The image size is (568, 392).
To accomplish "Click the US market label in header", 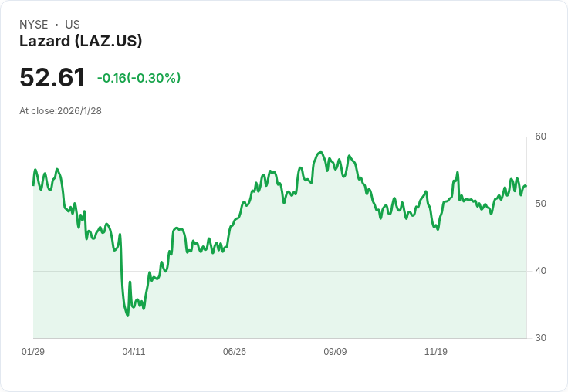I will [73, 25].
